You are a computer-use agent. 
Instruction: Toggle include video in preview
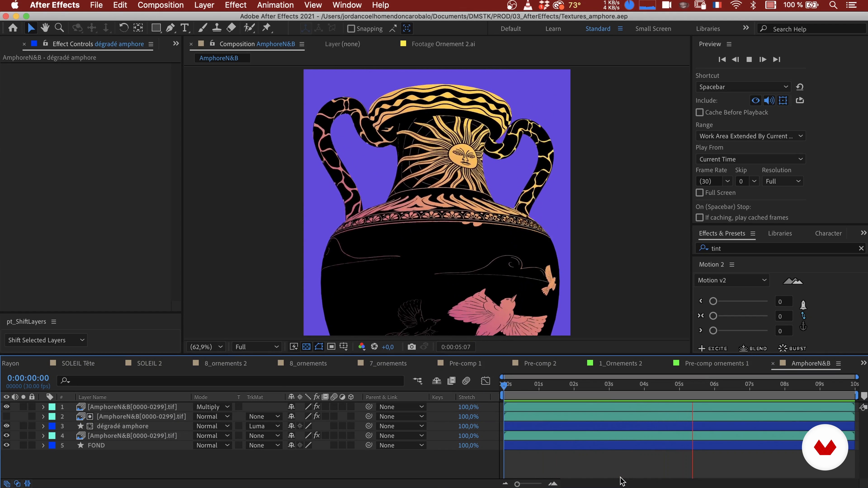click(x=755, y=100)
